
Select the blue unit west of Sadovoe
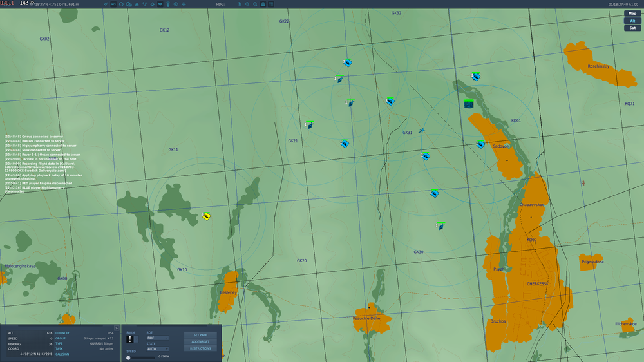coord(480,144)
